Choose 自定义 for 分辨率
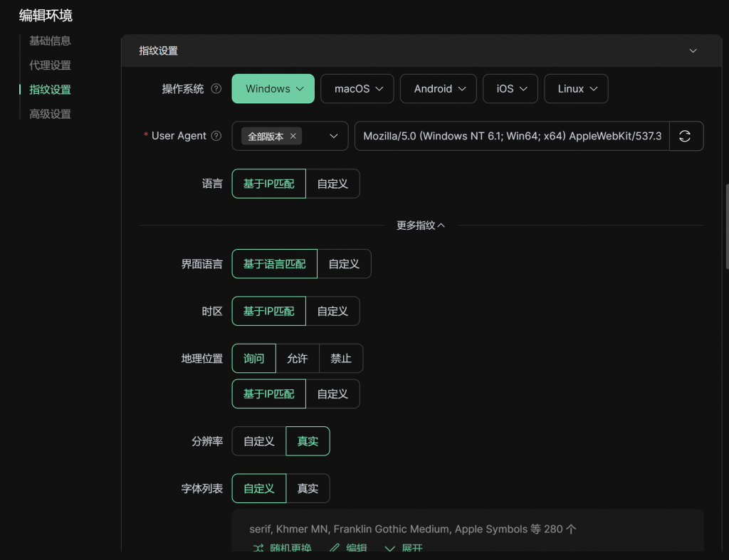The image size is (729, 560). pos(259,441)
